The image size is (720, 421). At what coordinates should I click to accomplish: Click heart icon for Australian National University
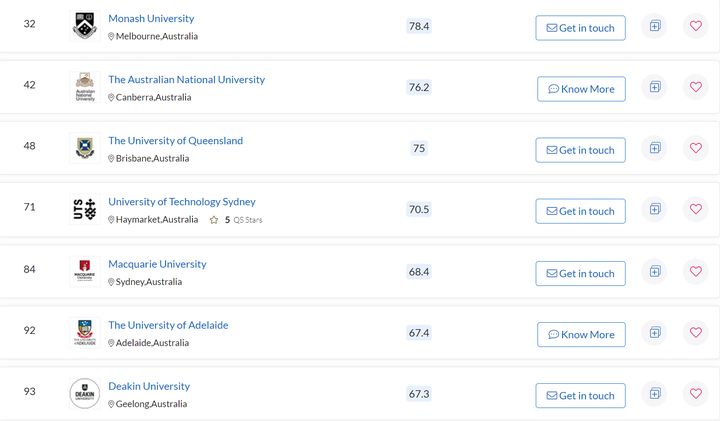696,87
